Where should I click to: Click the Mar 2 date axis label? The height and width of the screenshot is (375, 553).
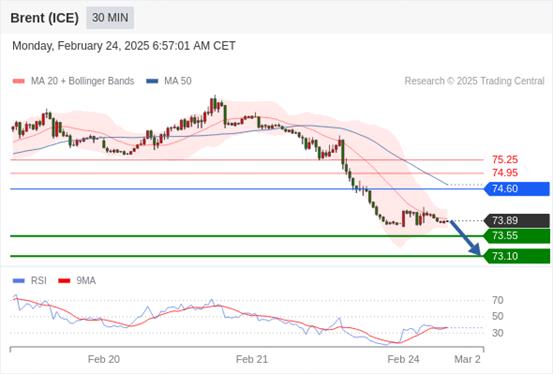pos(467,359)
